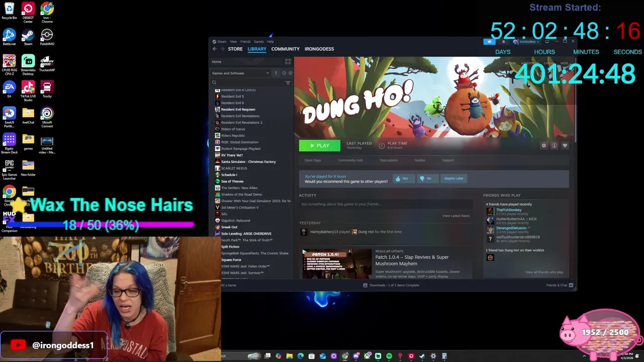Switch to the STORE tab

[235, 49]
